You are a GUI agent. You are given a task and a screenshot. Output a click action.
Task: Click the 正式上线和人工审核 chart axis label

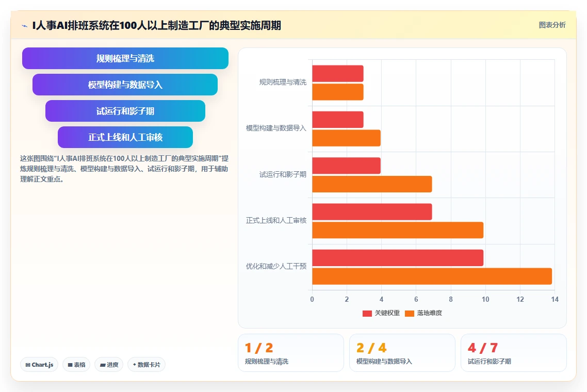(x=276, y=220)
